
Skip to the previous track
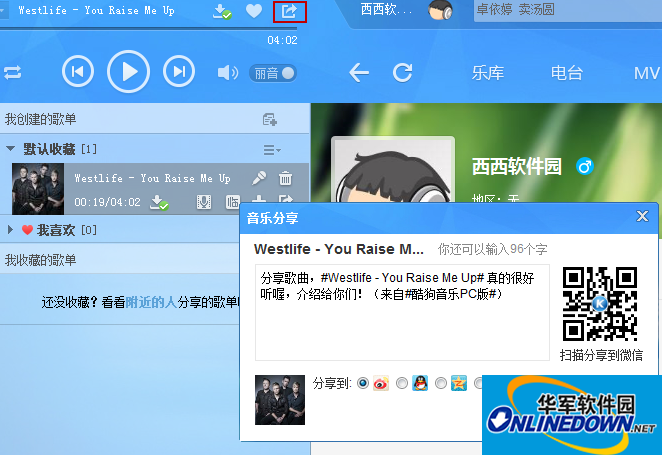click(x=78, y=71)
